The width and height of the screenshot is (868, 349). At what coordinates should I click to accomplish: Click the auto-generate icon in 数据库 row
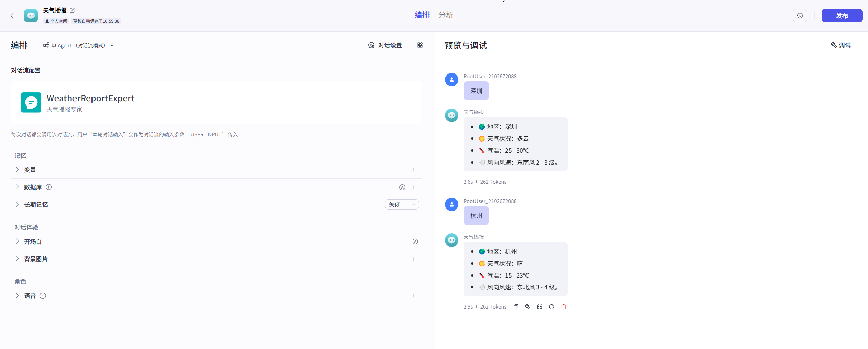tap(402, 187)
